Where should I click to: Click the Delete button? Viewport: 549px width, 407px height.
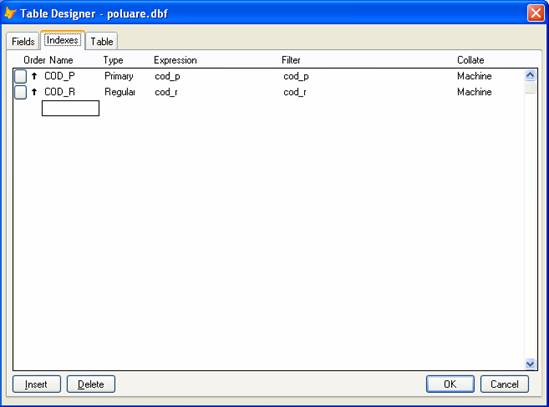pos(91,384)
